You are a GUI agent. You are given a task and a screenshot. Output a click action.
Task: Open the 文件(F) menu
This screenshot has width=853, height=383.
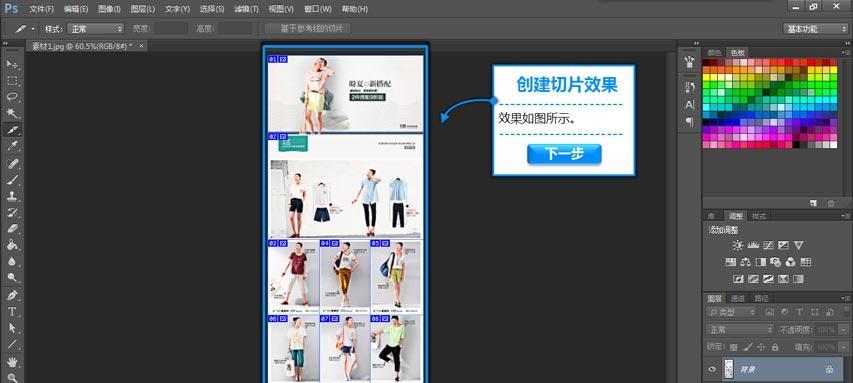pyautogui.click(x=41, y=9)
